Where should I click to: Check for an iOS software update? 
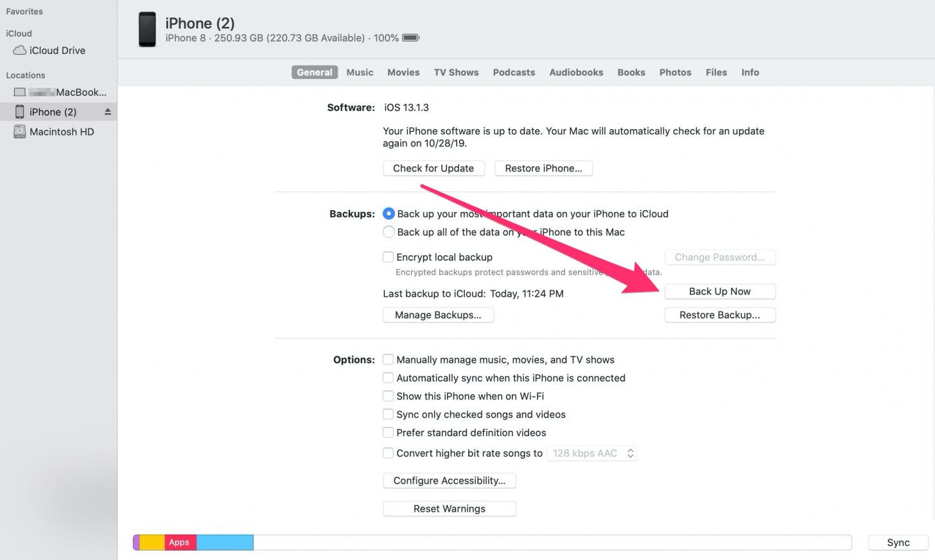tap(433, 168)
